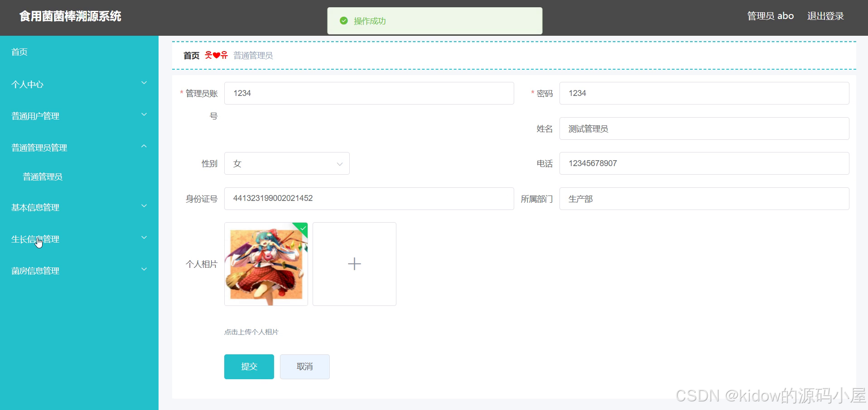Open the 个人中心 sidebar menu

pyautogui.click(x=79, y=84)
